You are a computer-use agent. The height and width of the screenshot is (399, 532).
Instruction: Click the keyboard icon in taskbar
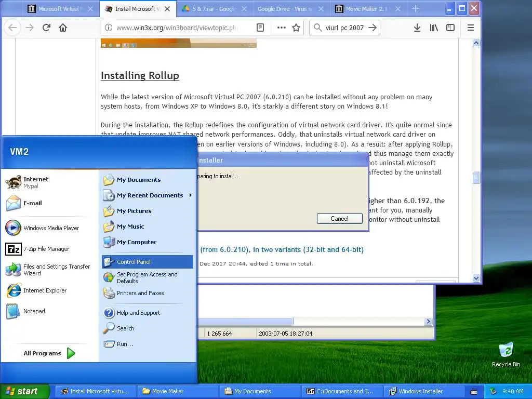click(x=474, y=392)
